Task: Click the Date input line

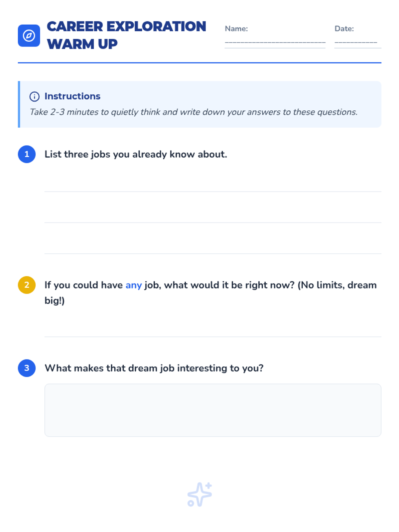Action: click(x=358, y=43)
